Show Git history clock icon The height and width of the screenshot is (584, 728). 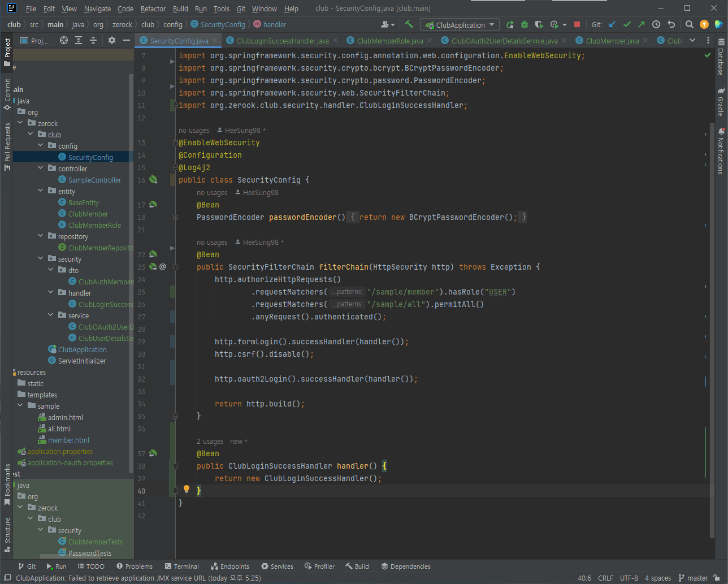(x=656, y=24)
